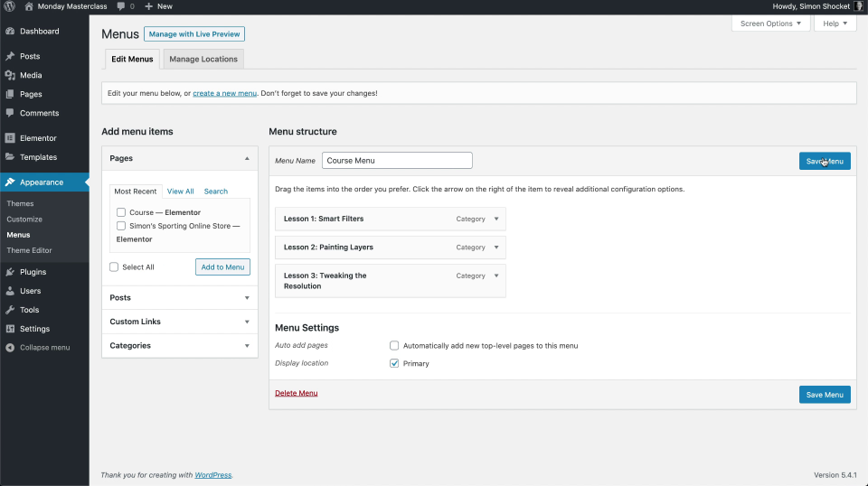Expand the Custom Links accordion section

point(179,322)
